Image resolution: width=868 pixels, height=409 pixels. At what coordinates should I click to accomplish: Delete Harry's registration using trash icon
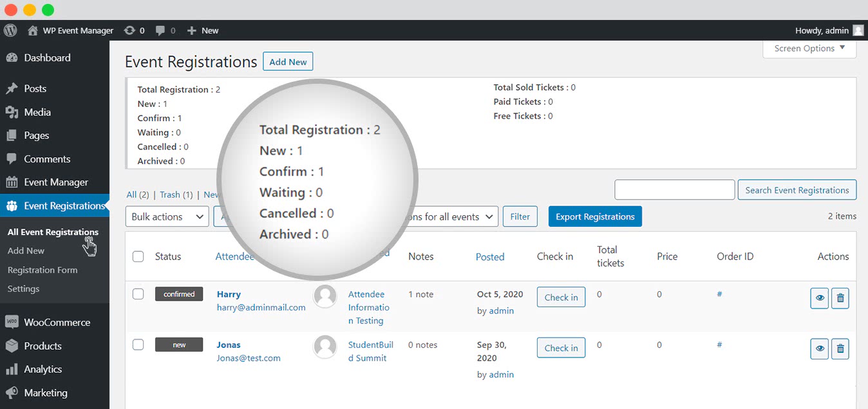point(840,298)
